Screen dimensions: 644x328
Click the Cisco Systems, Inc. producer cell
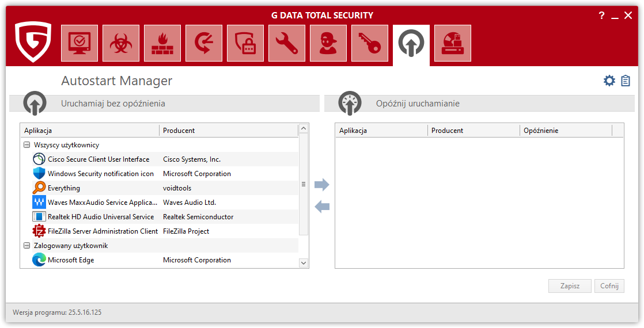pyautogui.click(x=192, y=159)
